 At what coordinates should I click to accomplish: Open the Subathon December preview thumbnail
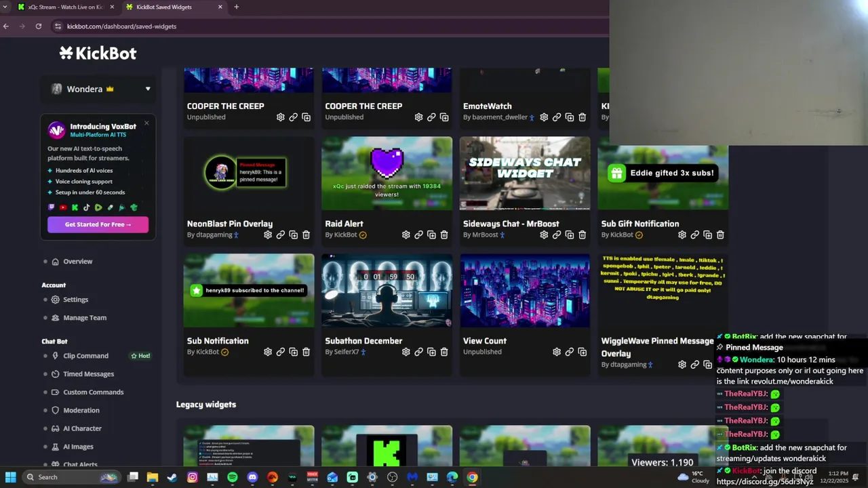click(387, 291)
